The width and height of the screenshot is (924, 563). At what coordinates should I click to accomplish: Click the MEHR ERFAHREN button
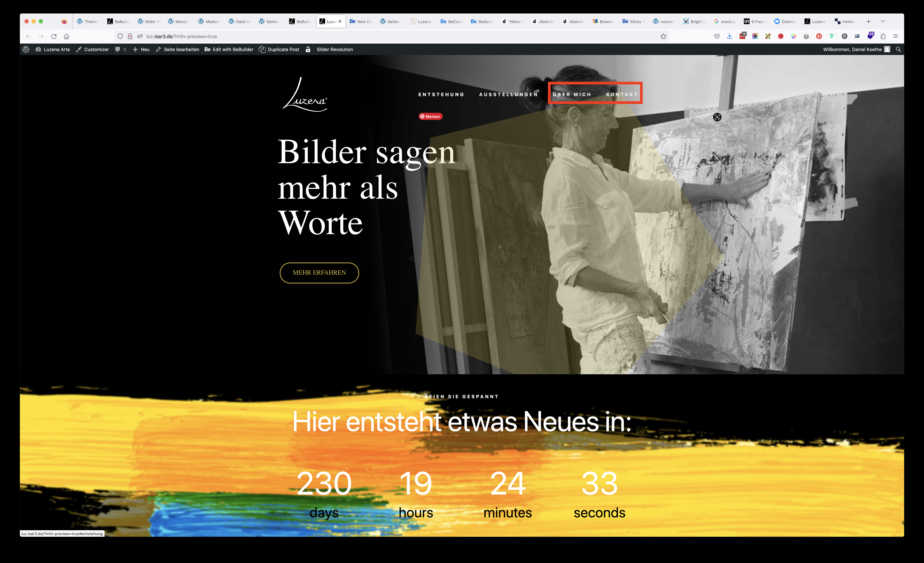(x=319, y=273)
